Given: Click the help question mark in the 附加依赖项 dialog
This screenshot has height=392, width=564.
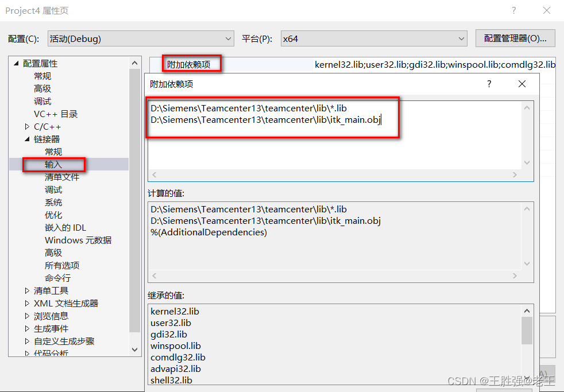Looking at the screenshot, I should click(x=489, y=84).
